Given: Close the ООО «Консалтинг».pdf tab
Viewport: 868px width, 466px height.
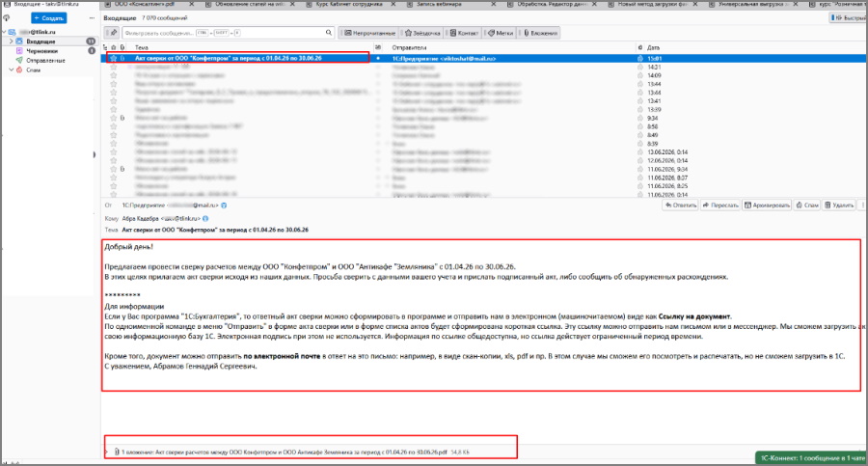Looking at the screenshot, I should [x=192, y=4].
